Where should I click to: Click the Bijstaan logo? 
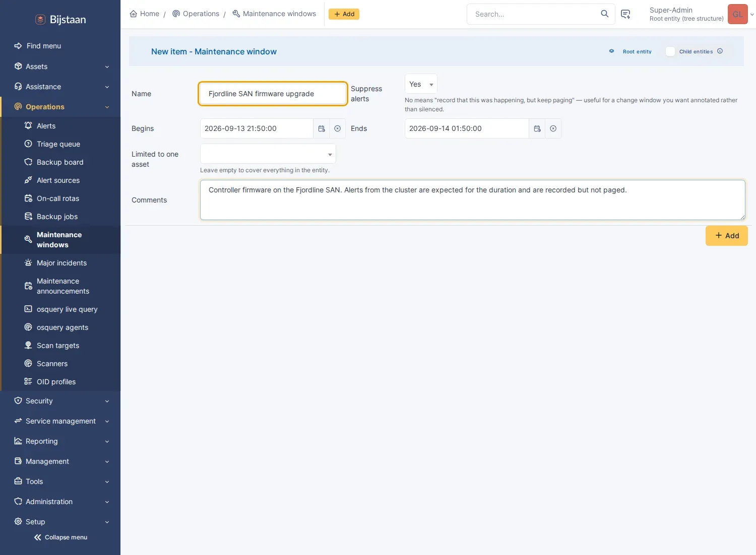(x=60, y=20)
